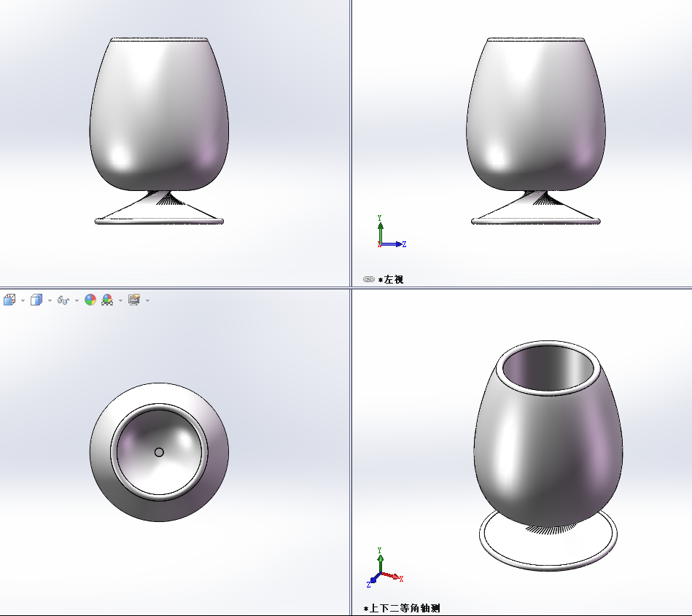
Task: Click the Apply Scene icon
Action: [x=107, y=300]
